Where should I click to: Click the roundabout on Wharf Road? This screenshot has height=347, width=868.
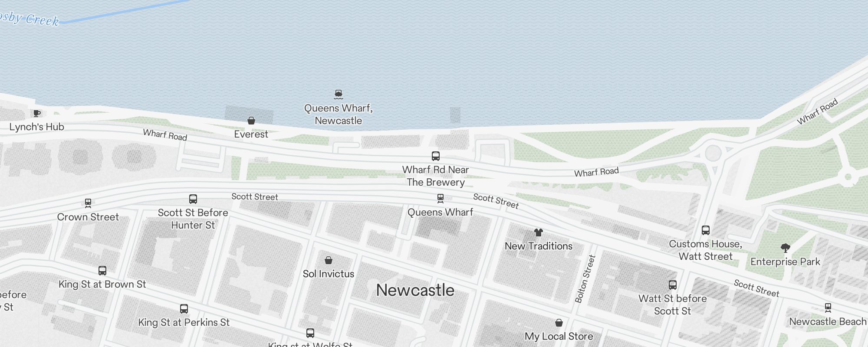pyautogui.click(x=713, y=153)
